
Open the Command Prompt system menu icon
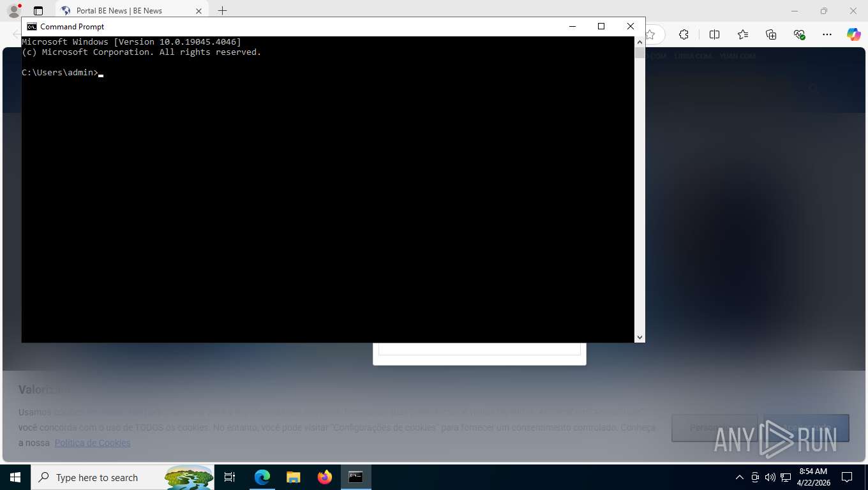31,26
